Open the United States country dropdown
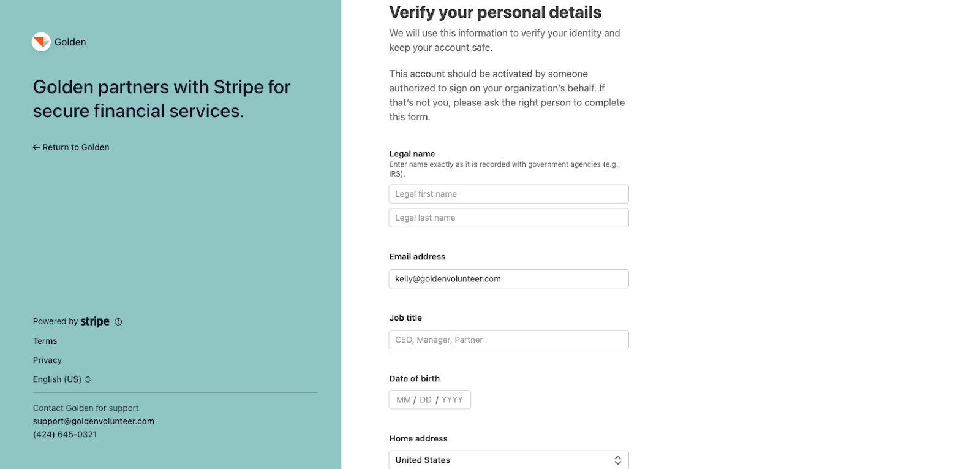The image size is (980, 469). click(x=508, y=460)
